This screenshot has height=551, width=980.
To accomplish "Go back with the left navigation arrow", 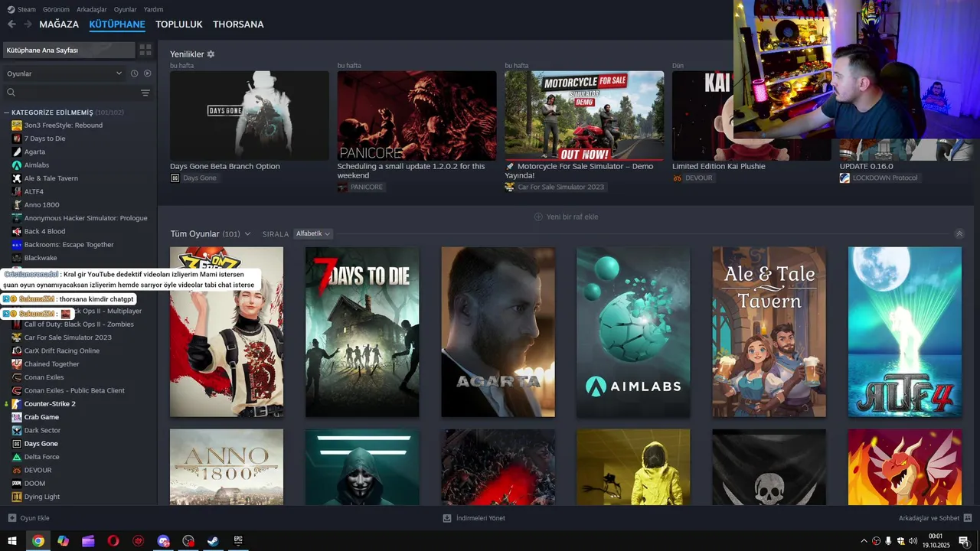I will click(x=11, y=24).
